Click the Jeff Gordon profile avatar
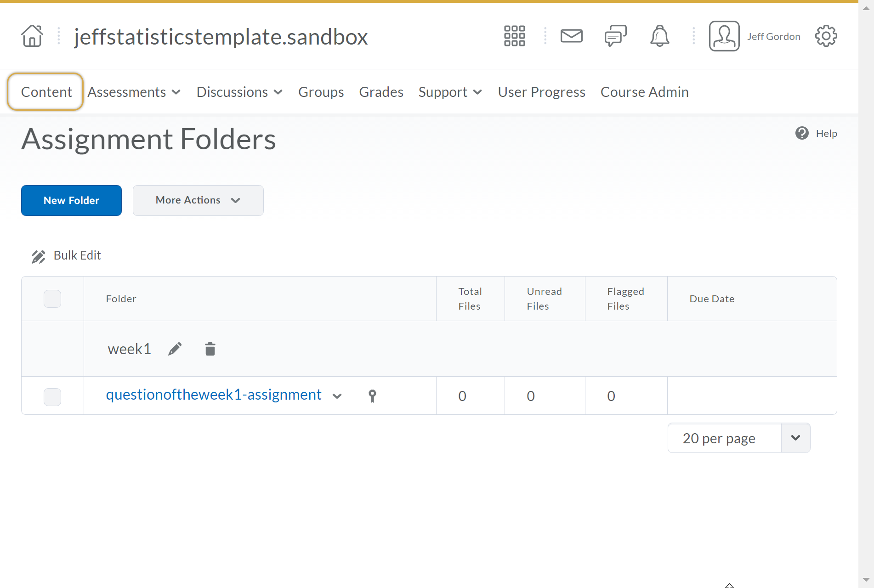 (x=724, y=36)
